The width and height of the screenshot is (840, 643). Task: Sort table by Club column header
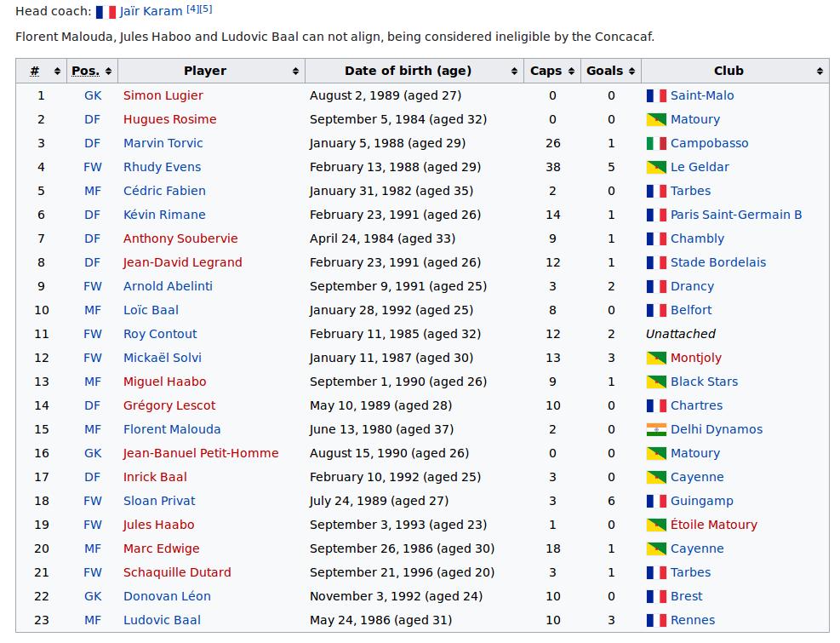click(x=735, y=71)
